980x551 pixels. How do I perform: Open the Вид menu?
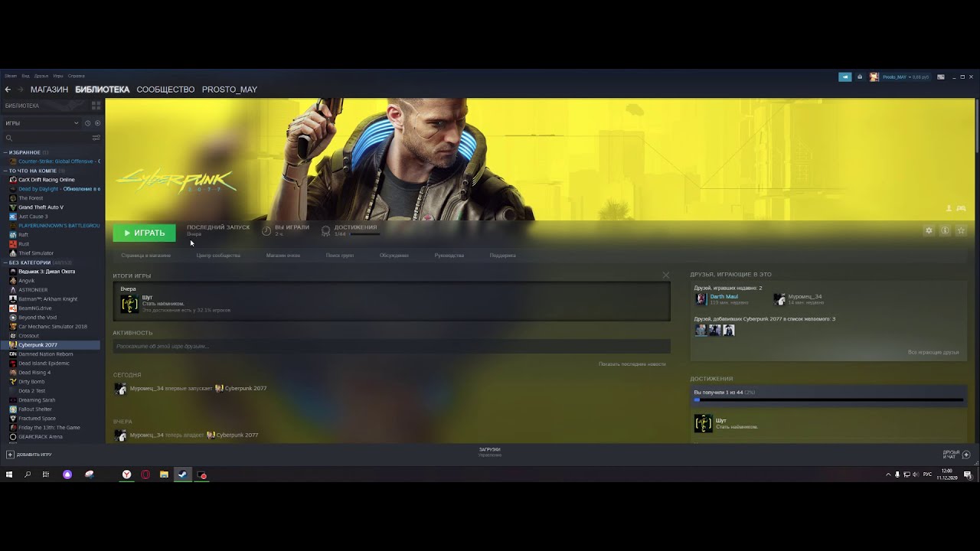point(25,76)
